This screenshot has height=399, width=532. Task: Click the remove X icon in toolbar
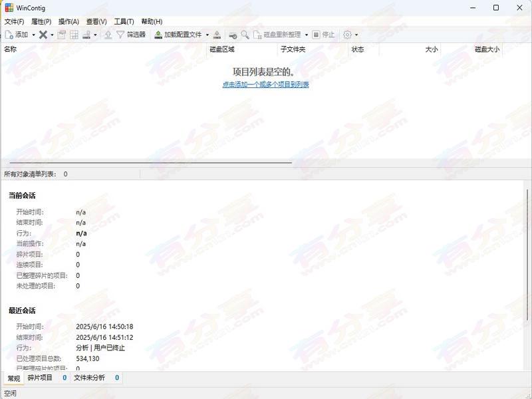[x=43, y=35]
